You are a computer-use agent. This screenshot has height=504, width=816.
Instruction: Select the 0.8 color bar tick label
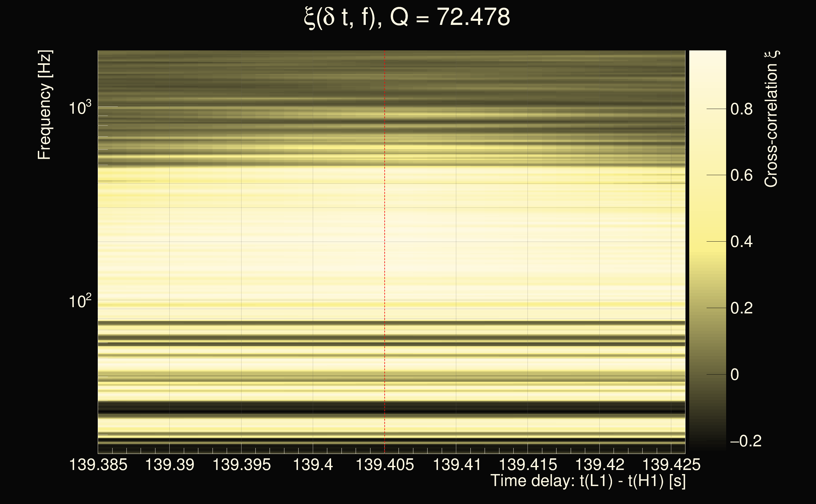[741, 109]
